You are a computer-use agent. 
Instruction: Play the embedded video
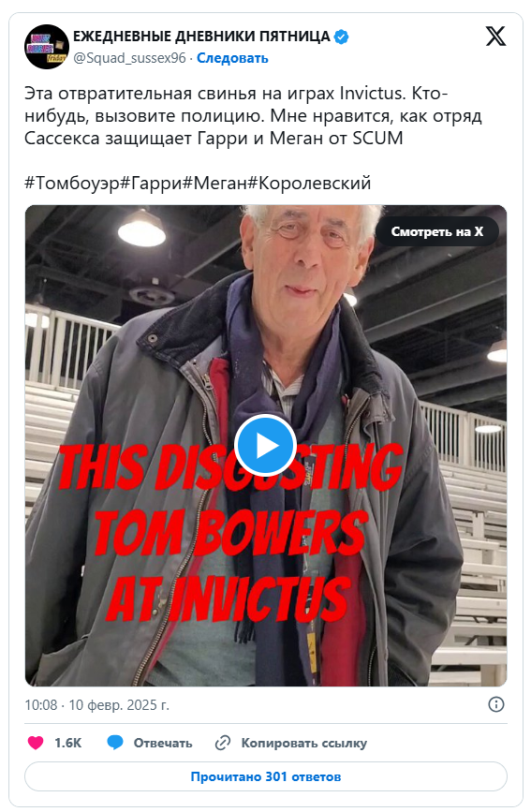265,446
